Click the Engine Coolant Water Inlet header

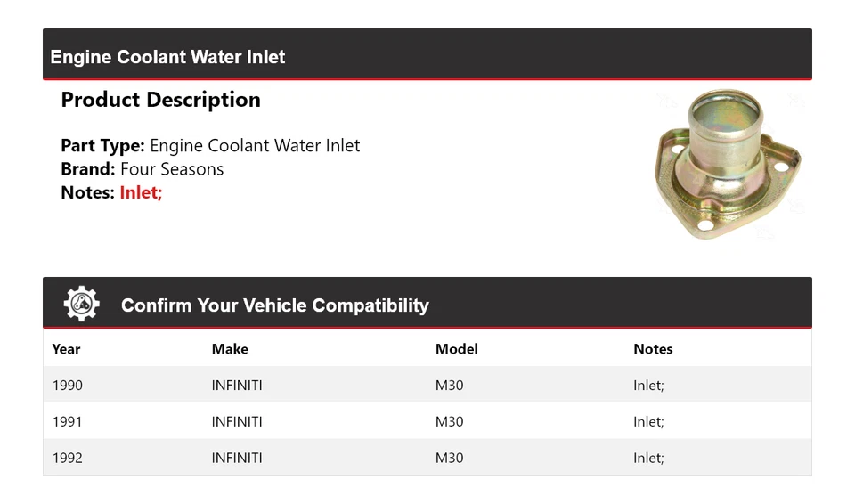click(x=167, y=57)
